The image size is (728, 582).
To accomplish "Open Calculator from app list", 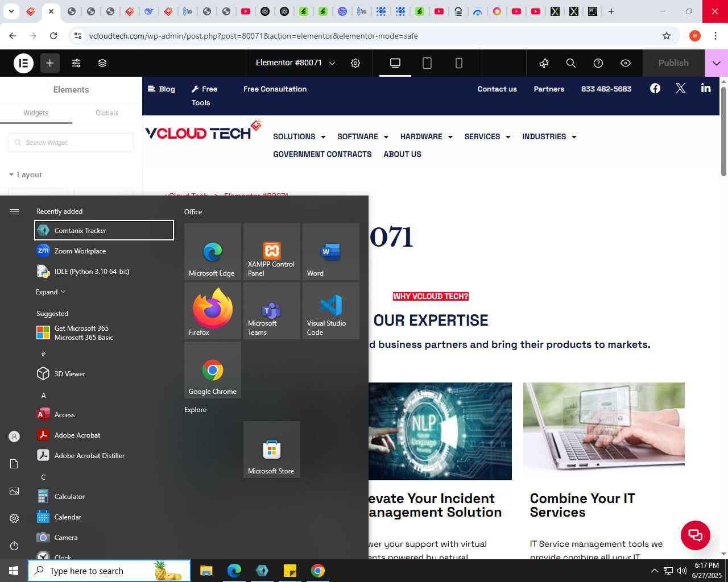I will point(104,497).
